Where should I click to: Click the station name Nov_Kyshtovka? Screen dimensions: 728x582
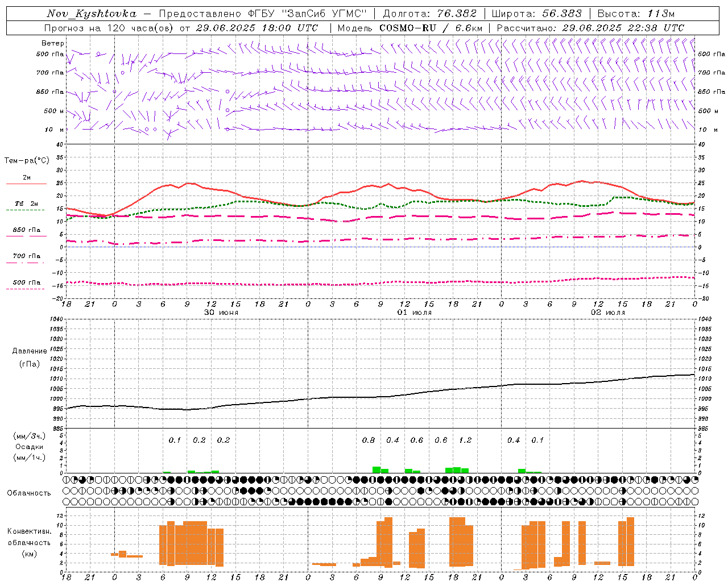point(92,14)
